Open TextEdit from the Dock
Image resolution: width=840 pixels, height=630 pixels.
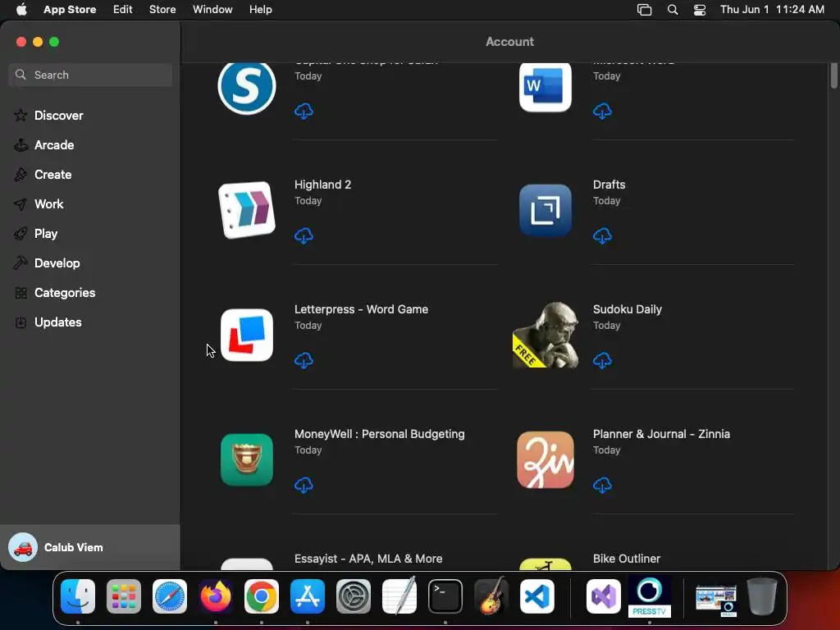(x=399, y=596)
